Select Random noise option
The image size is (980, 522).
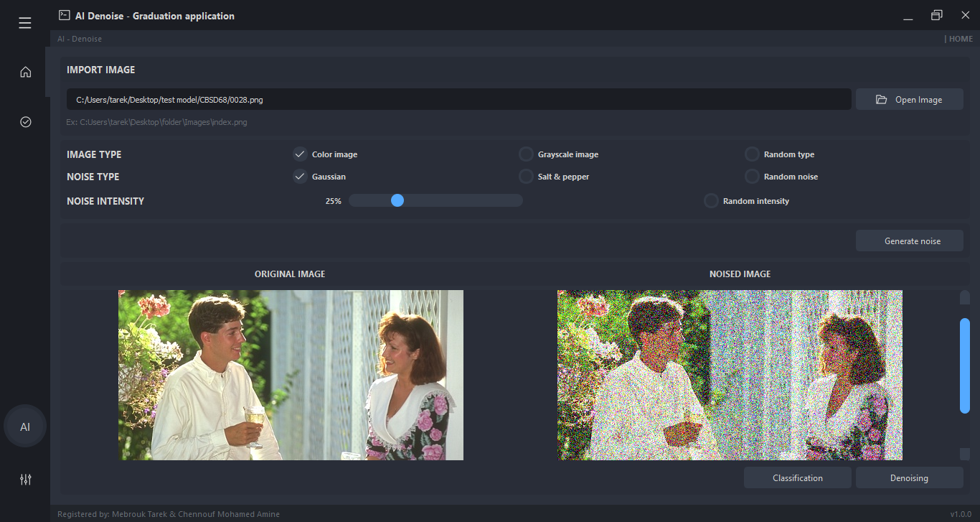752,177
